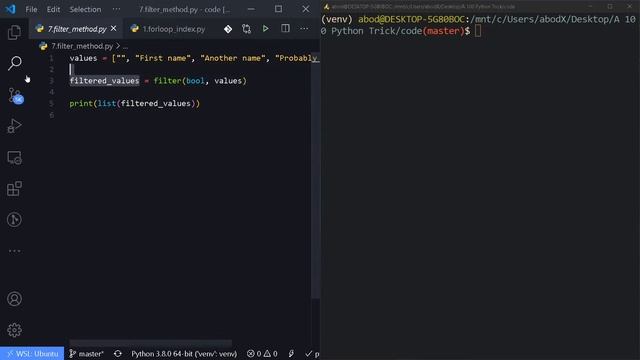Screen dimensions: 640x360
Task: Select Python 3.8.0 interpreter in status bar
Action: tap(184, 353)
